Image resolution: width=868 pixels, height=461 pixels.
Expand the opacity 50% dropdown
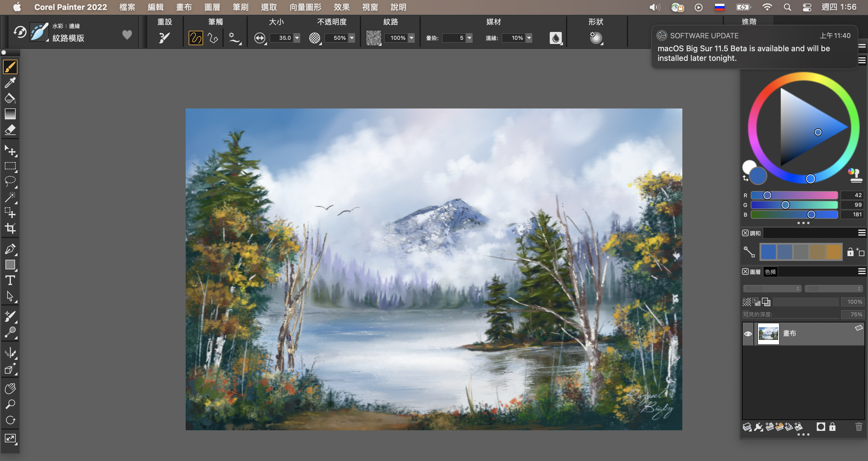pos(352,38)
